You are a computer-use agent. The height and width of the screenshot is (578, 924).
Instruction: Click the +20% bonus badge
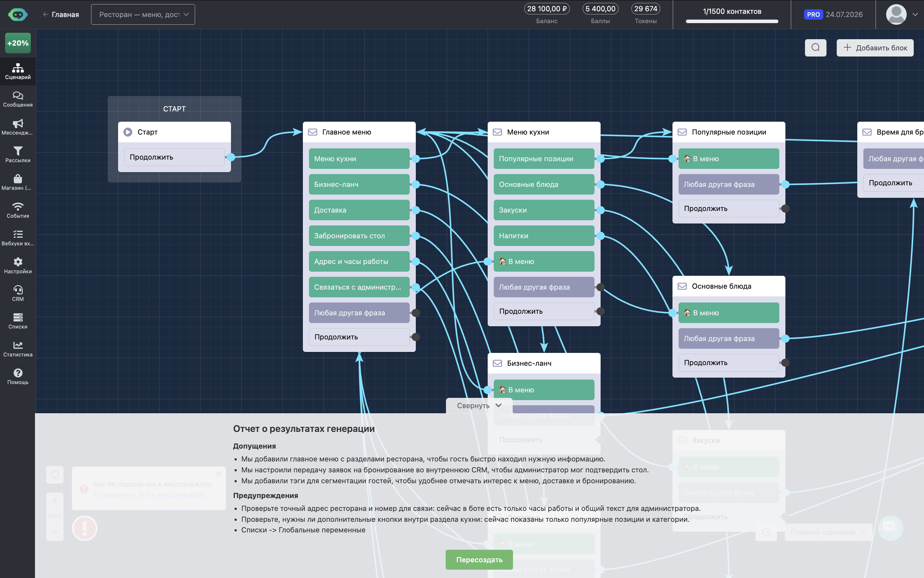click(18, 43)
